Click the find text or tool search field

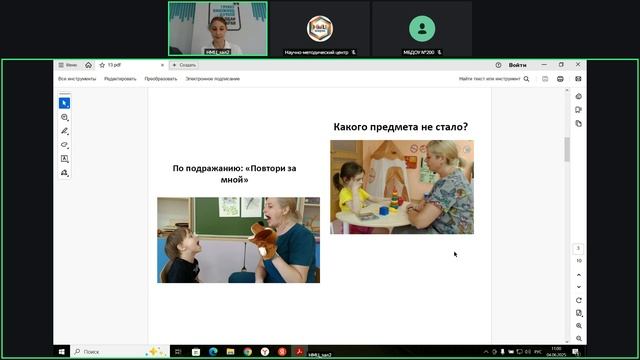click(489, 79)
